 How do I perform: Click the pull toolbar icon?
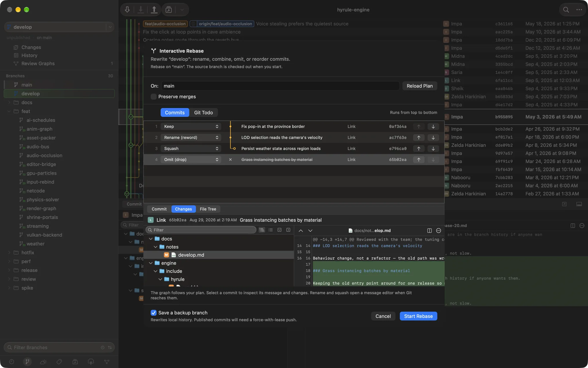pos(141,9)
